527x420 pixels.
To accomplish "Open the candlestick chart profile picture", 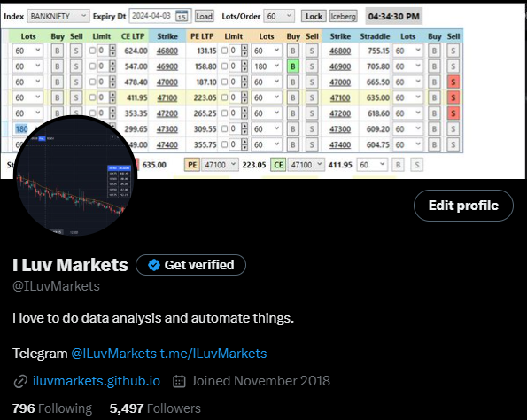I will pos(74,175).
